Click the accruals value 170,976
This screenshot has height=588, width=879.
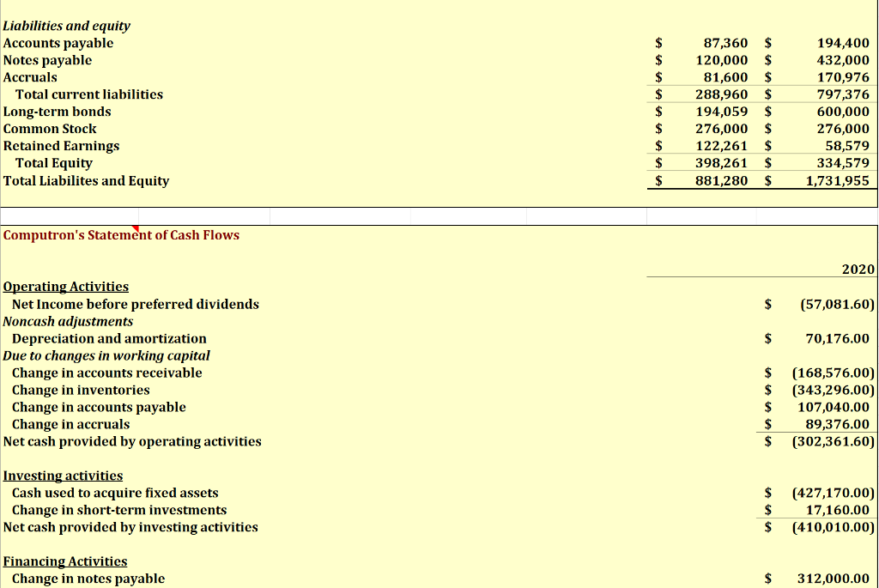pyautogui.click(x=843, y=77)
